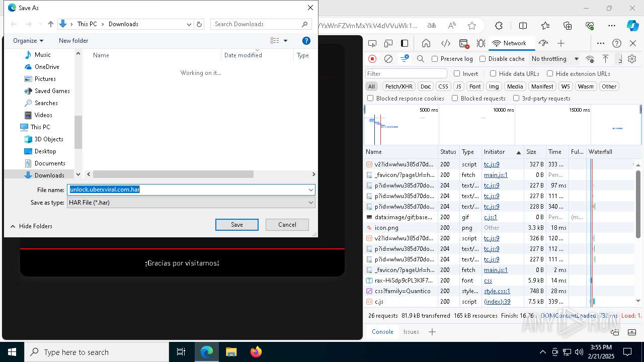Click the Import HAR upload arrow

(x=606, y=59)
